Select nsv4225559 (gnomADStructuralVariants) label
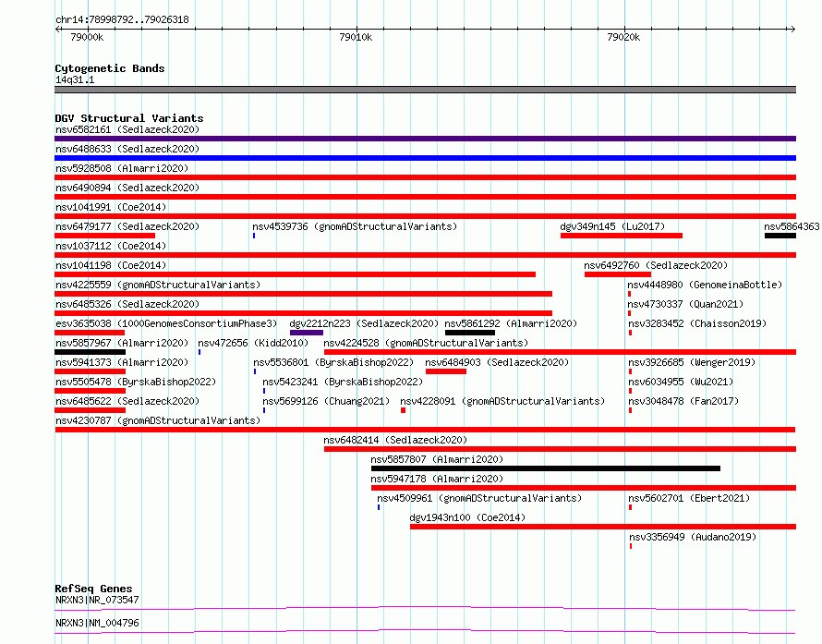 [158, 285]
